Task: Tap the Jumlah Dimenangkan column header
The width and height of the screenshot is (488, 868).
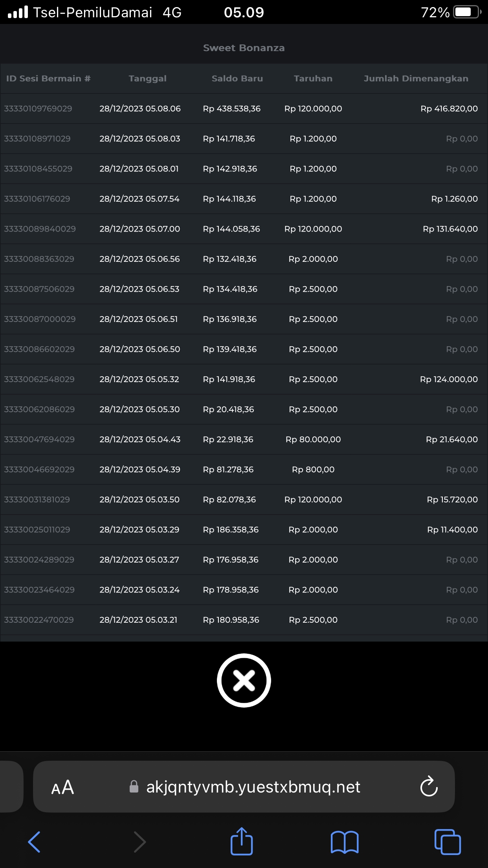Action: [x=416, y=79]
